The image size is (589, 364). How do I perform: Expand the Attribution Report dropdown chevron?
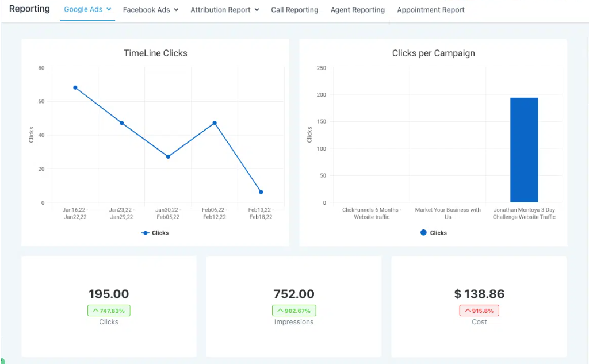[257, 10]
